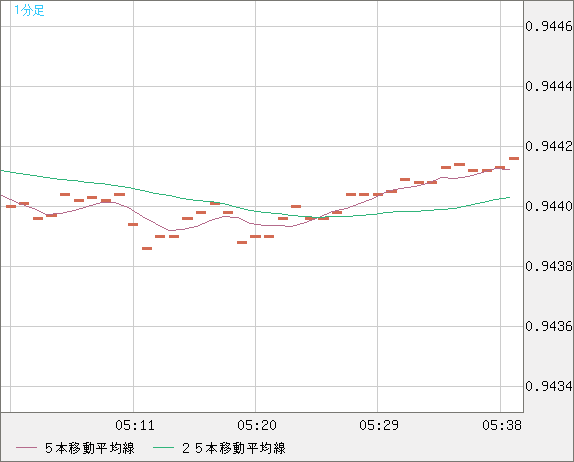574x462 pixels.
Task: Click the 0.9444 price axis label
Action: point(549,86)
